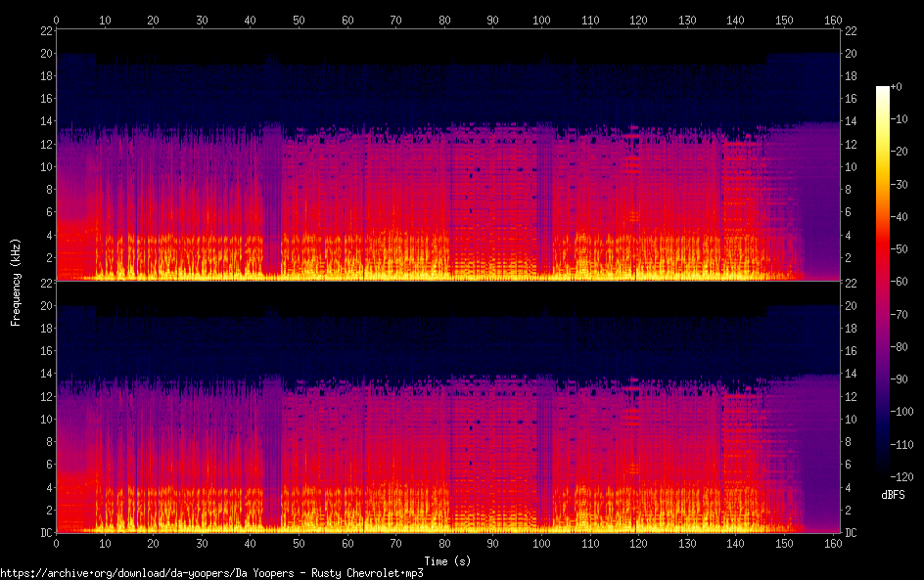Select the 160 second tick on top time axis
The height and width of the screenshot is (580, 924).
pyautogui.click(x=834, y=19)
